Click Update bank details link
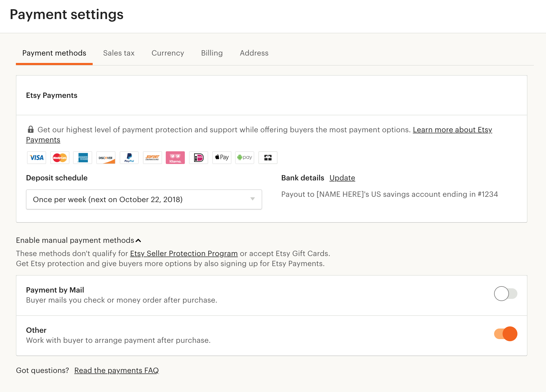546x392 pixels. click(x=343, y=178)
